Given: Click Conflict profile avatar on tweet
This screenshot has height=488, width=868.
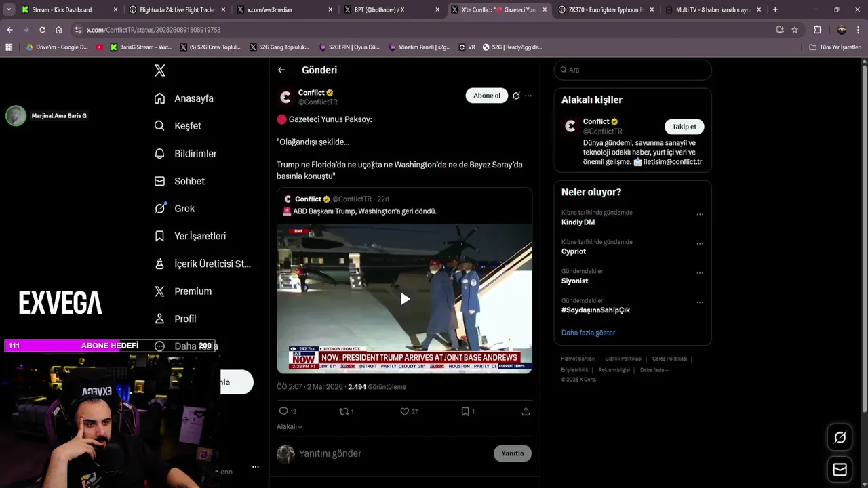Looking at the screenshot, I should [285, 97].
